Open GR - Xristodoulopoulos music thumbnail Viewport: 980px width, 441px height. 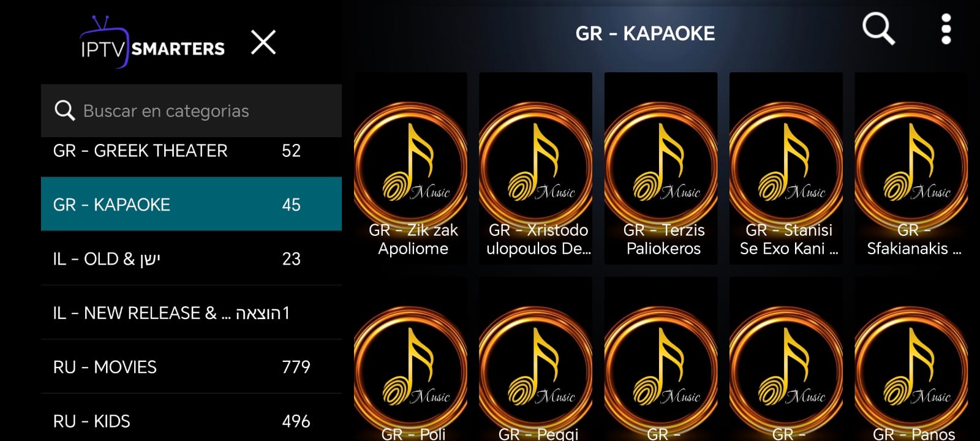pos(535,168)
